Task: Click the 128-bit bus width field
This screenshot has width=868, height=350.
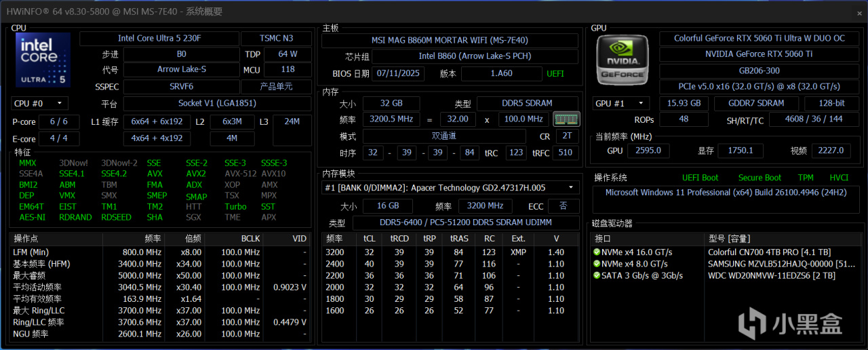Action: pyautogui.click(x=831, y=103)
